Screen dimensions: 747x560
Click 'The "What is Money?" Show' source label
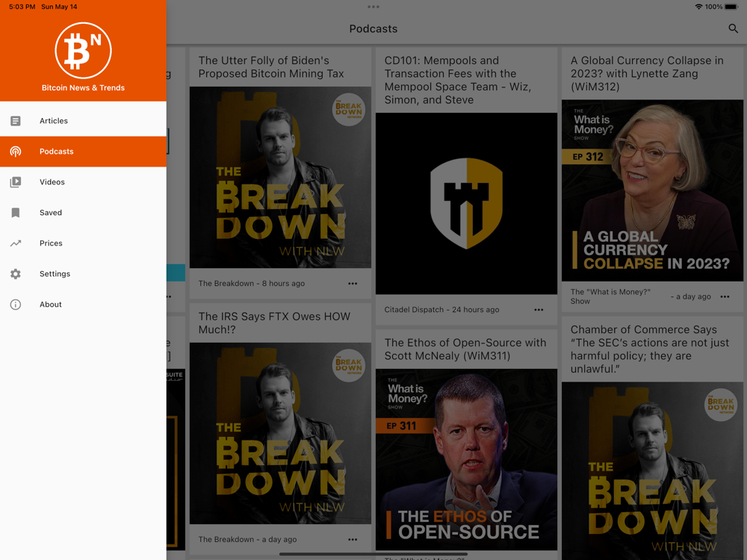click(x=610, y=296)
